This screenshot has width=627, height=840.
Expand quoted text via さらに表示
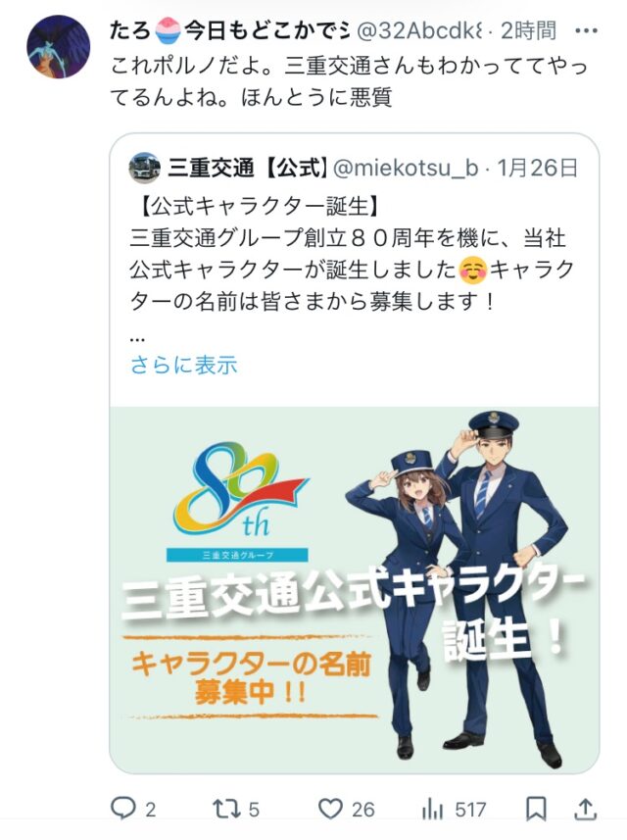point(183,365)
